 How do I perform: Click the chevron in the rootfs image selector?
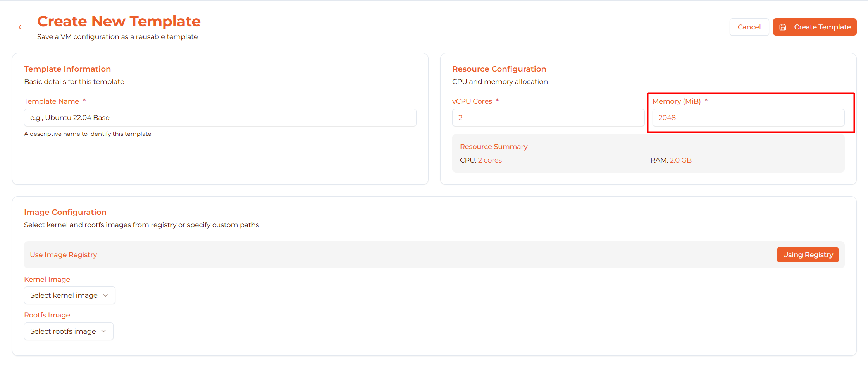(103, 331)
